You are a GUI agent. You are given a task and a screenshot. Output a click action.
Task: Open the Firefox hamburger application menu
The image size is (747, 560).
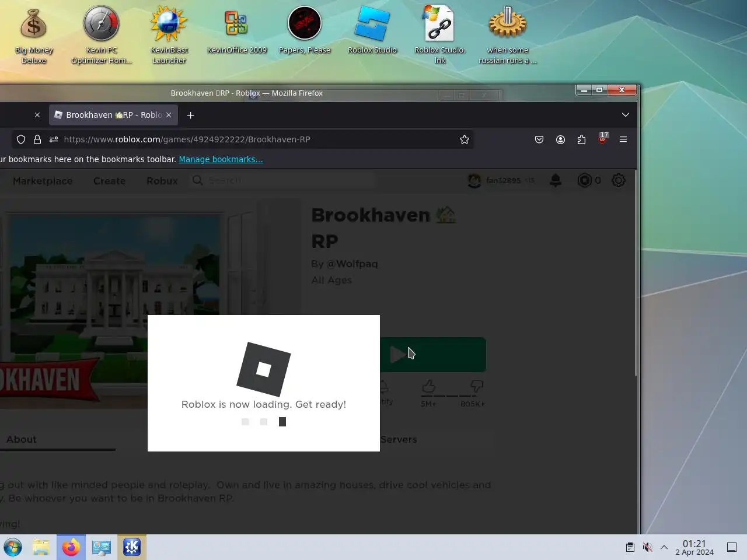point(623,139)
